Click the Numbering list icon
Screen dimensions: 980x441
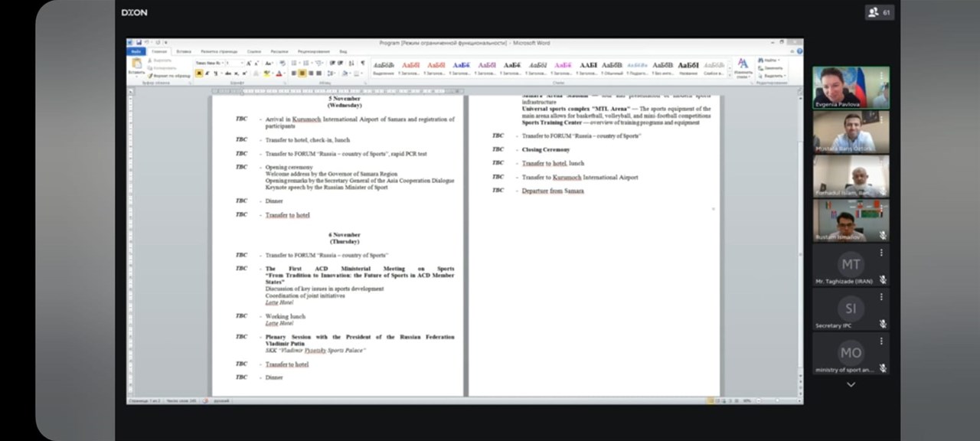[307, 63]
